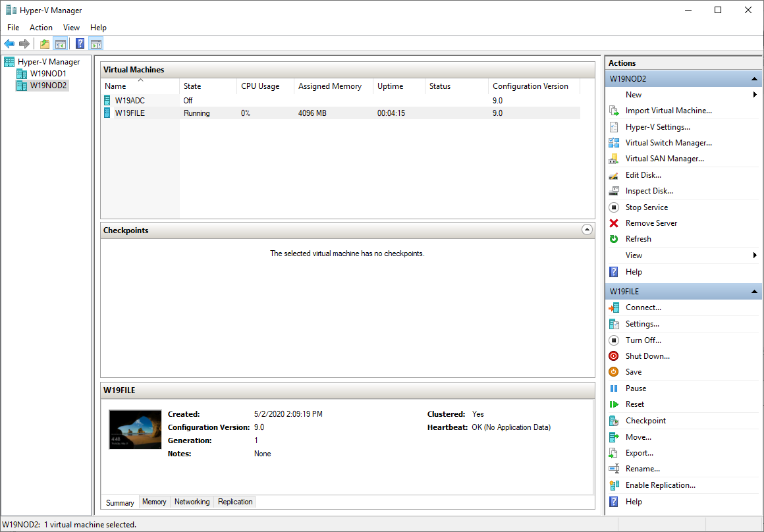Click the Up one level folder icon

pos(45,44)
